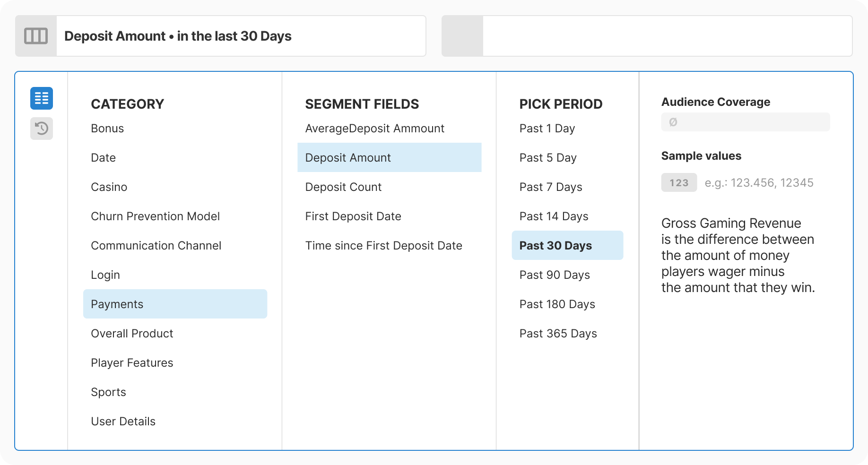The height and width of the screenshot is (465, 868).
Task: Open the Bonus category
Action: [107, 128]
